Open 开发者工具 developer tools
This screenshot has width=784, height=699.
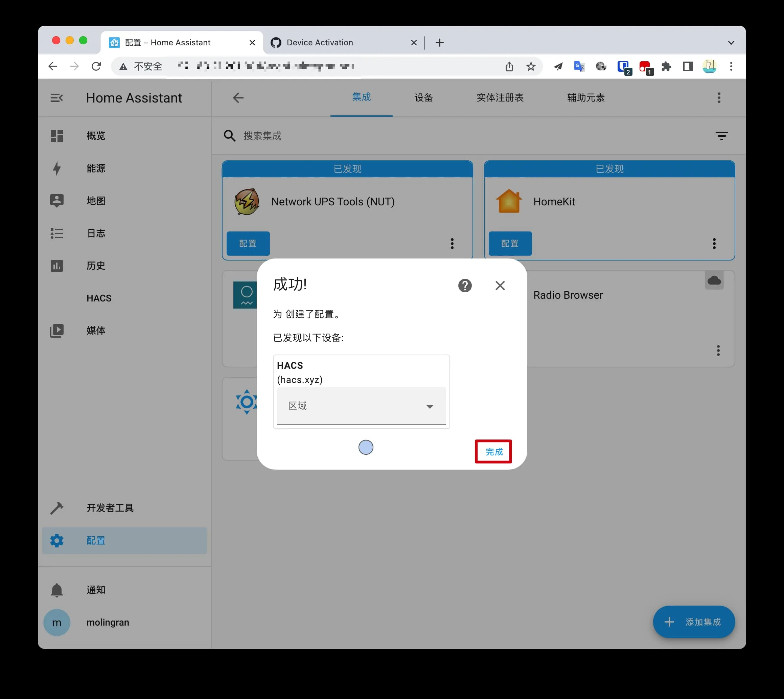click(x=110, y=508)
